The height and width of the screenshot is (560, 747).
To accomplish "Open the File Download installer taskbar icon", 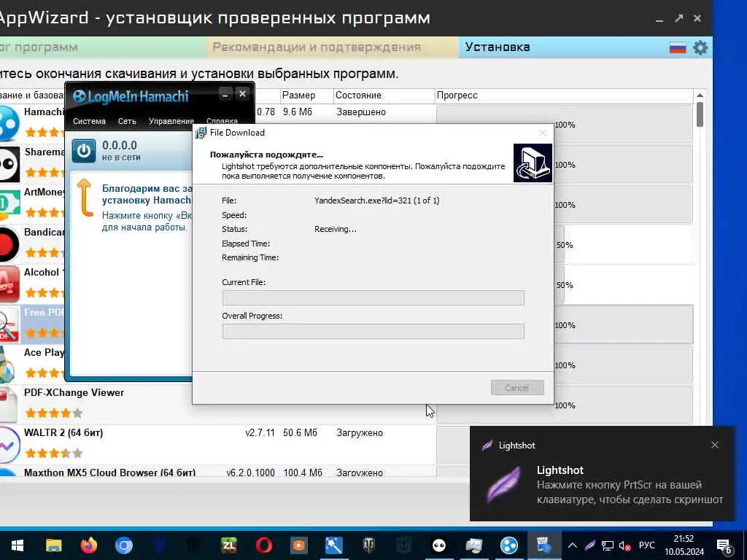I will (543, 545).
